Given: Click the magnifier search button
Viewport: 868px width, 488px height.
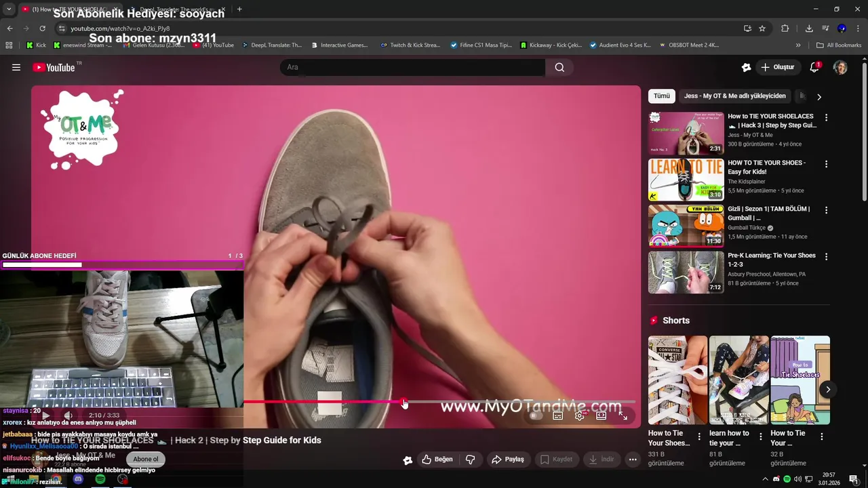Looking at the screenshot, I should tap(559, 67).
